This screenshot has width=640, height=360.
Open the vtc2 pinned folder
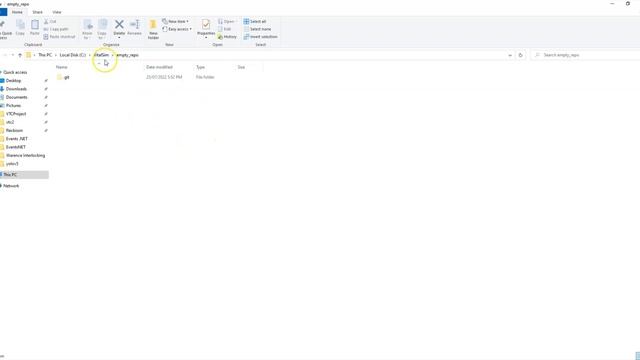pyautogui.click(x=10, y=122)
